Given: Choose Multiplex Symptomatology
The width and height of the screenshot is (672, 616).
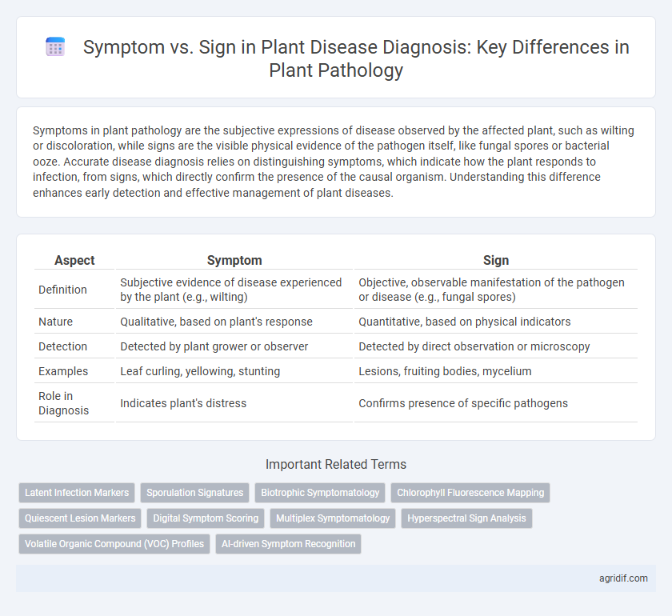Looking at the screenshot, I should 332,518.
